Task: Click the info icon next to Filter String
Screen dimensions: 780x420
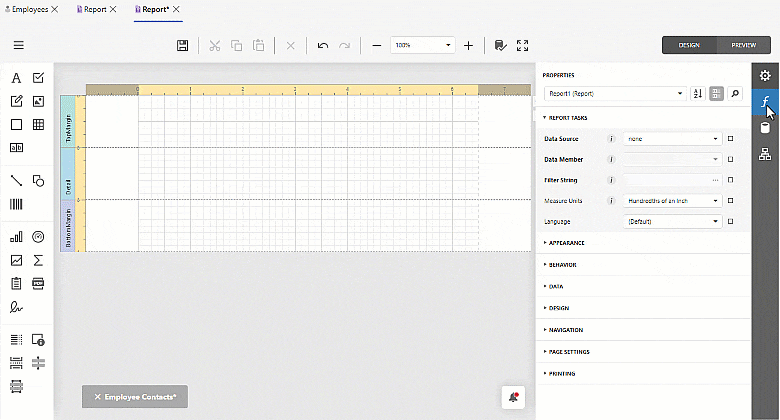Action: 611,180
